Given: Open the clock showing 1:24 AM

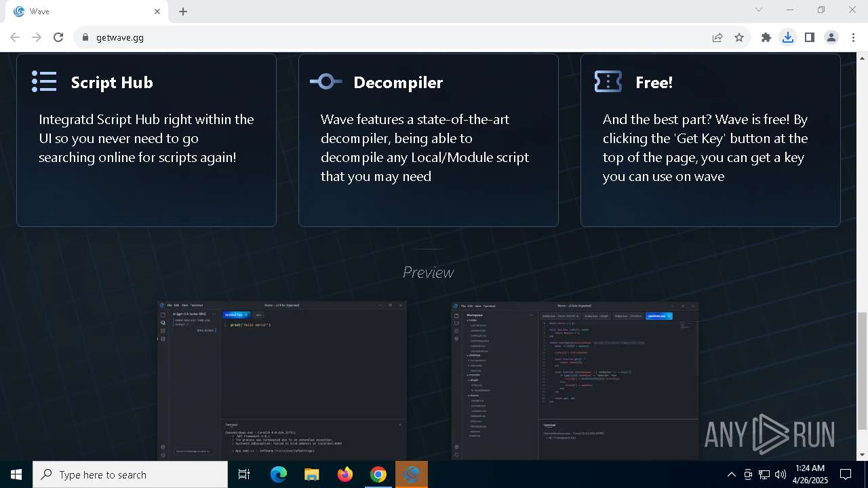Looking at the screenshot, I should [810, 474].
